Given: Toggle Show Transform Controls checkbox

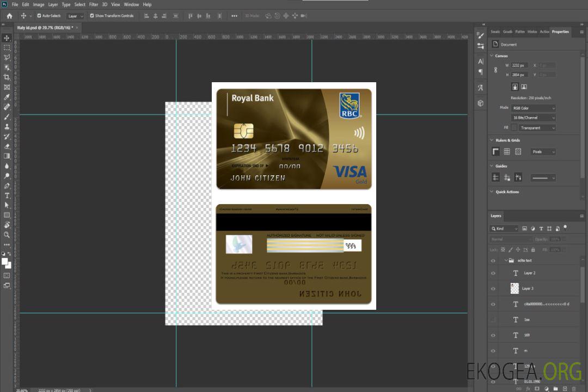Looking at the screenshot, I should [x=92, y=16].
